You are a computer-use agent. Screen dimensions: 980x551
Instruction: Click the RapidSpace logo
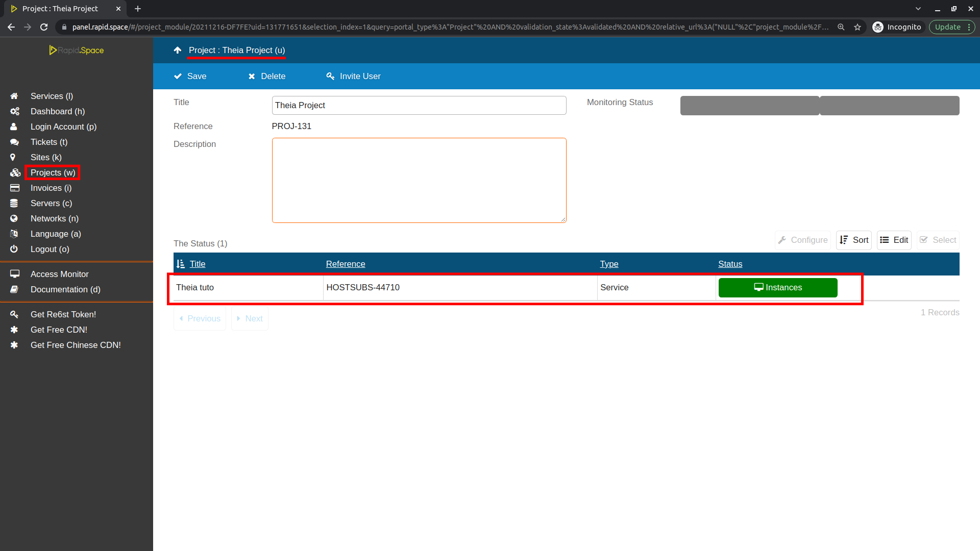pos(77,50)
